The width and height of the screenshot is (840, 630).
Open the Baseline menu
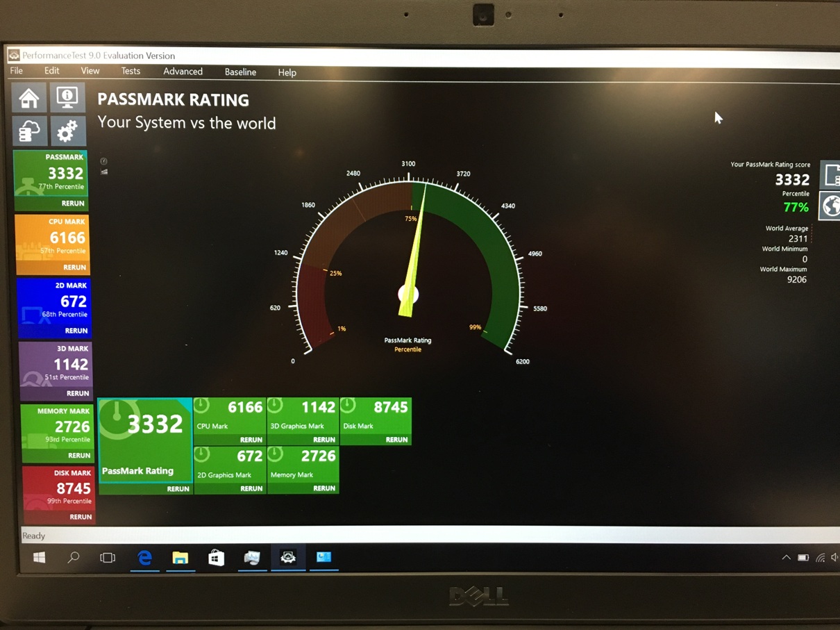[240, 72]
